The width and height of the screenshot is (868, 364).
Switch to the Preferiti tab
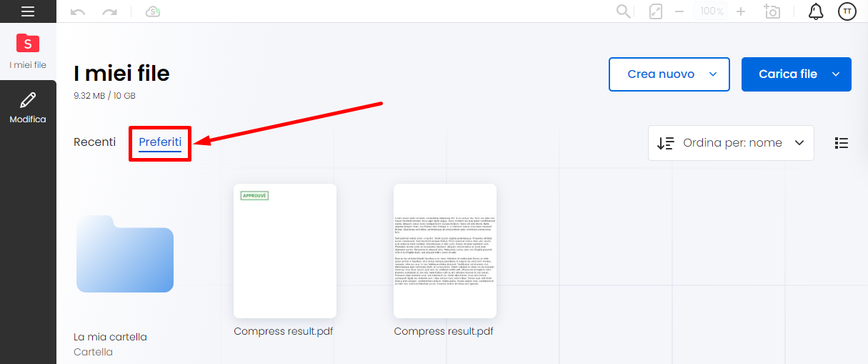tap(160, 142)
